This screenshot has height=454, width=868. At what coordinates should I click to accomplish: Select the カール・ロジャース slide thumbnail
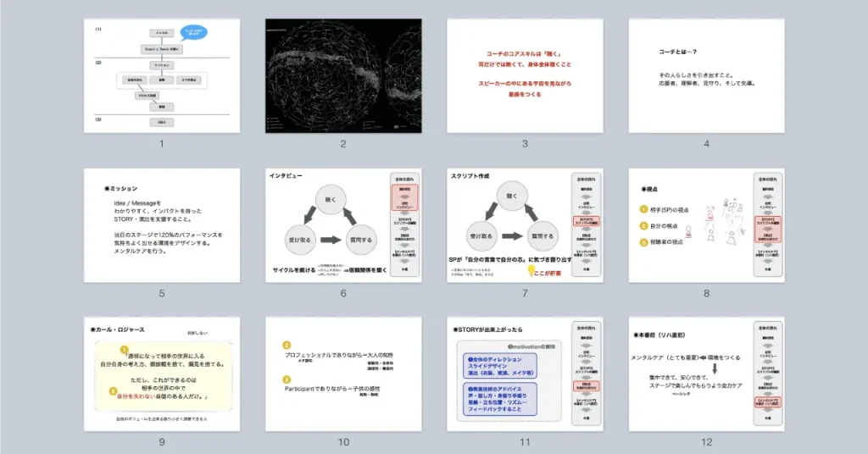click(161, 375)
